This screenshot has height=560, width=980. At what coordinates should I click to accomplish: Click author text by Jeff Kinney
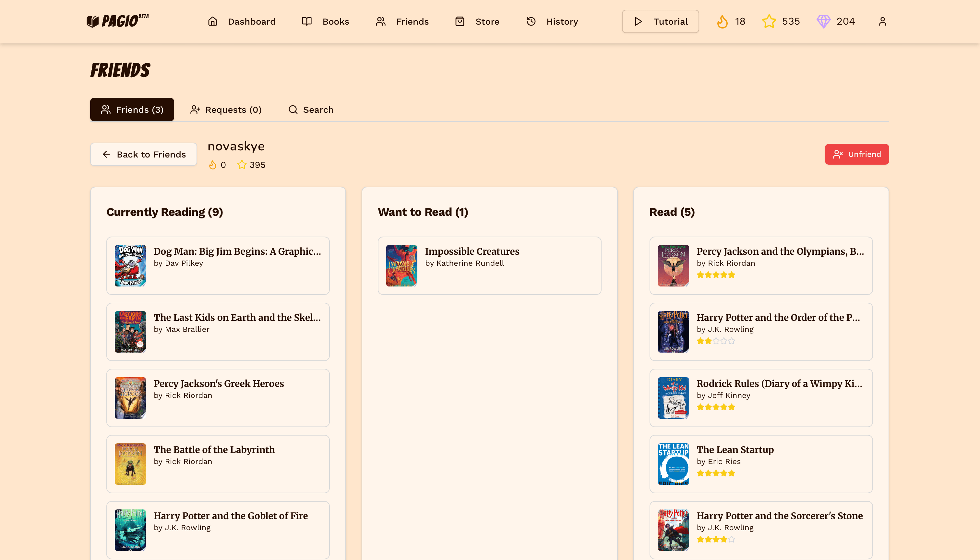(x=723, y=395)
